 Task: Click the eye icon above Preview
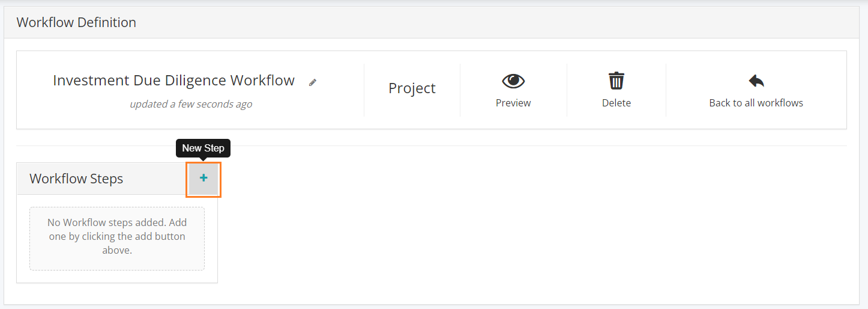pos(513,81)
